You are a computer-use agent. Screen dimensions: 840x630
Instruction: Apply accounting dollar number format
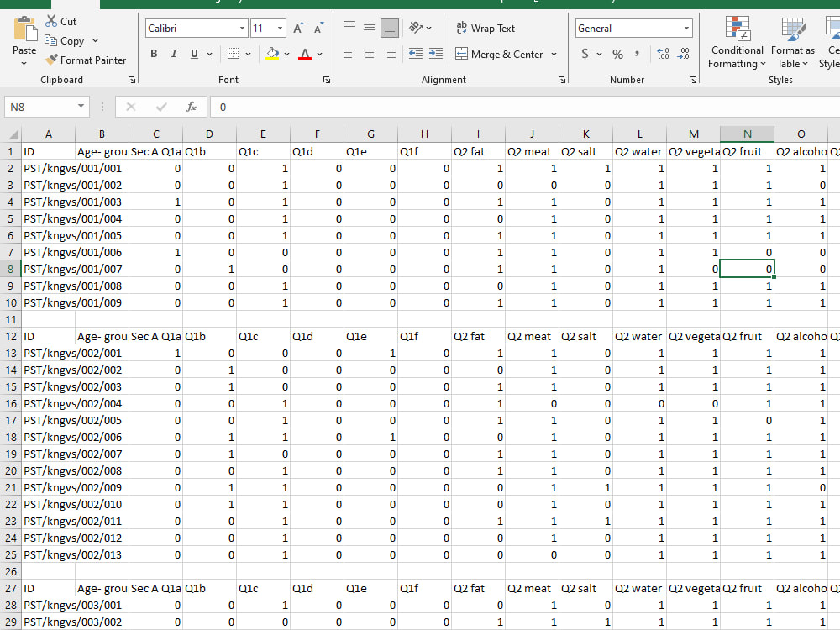585,54
